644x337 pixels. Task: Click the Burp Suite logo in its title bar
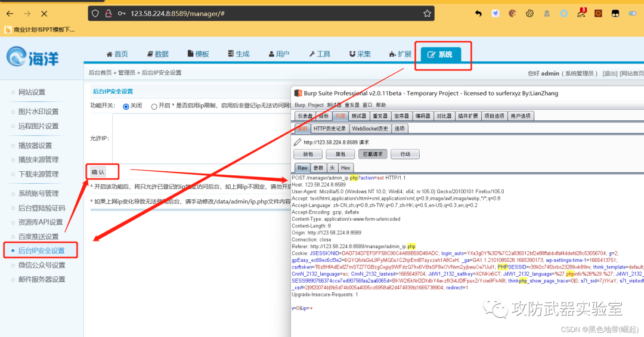[x=298, y=93]
